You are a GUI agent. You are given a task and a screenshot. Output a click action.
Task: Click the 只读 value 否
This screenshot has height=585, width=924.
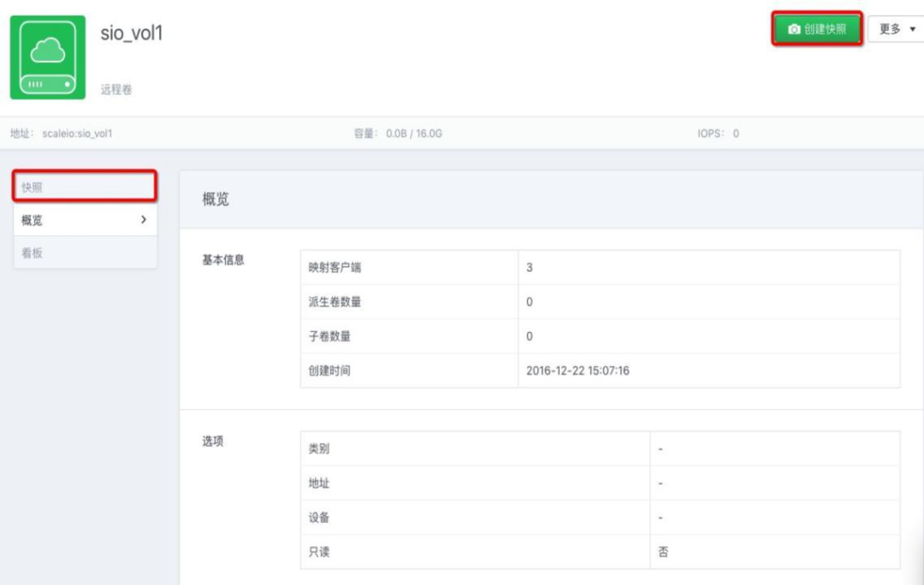tap(663, 552)
